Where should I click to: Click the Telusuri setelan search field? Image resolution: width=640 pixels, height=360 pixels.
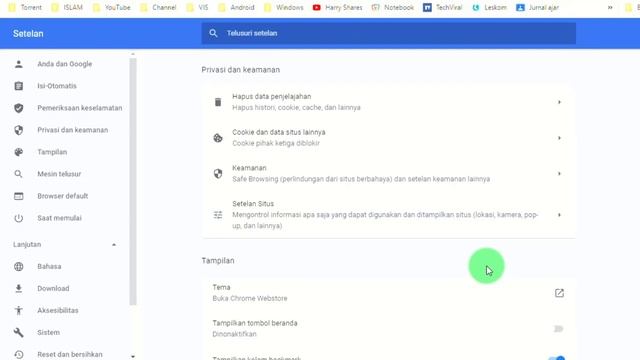click(x=389, y=33)
